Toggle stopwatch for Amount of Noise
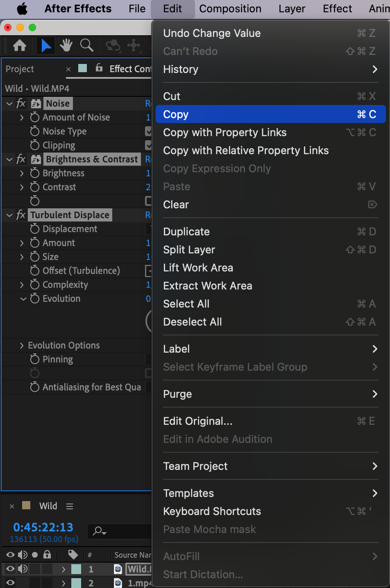Viewport: 390px width, 588px height. (35, 117)
